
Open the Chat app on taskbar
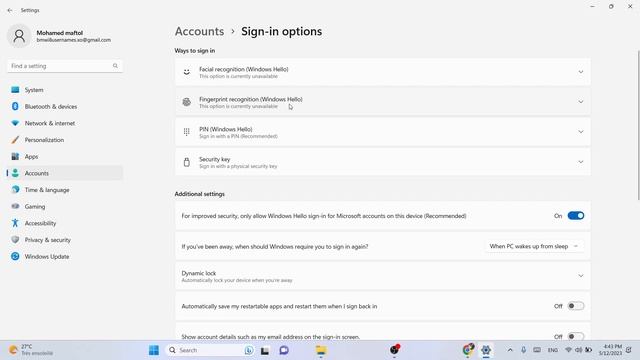coord(284,350)
